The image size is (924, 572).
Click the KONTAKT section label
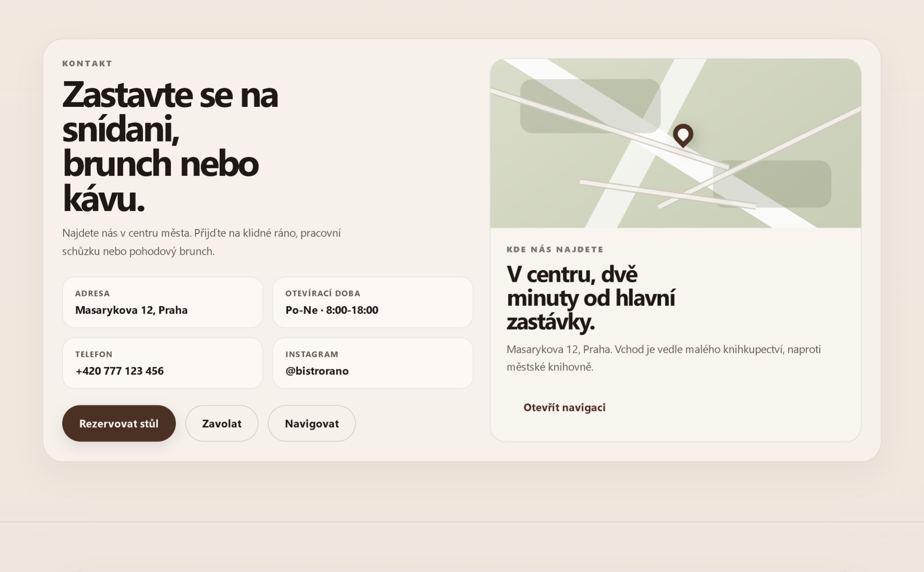[87, 63]
